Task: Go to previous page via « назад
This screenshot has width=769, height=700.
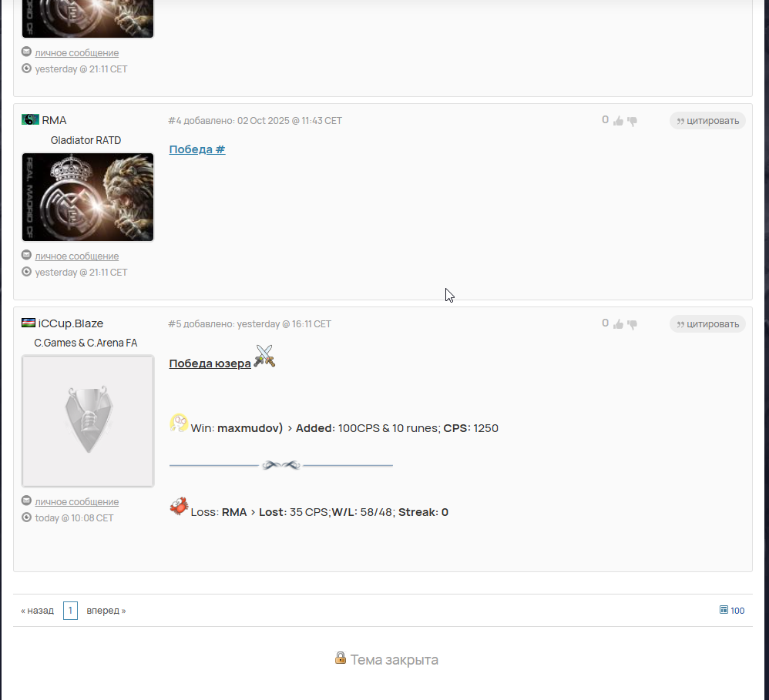Action: (37, 611)
